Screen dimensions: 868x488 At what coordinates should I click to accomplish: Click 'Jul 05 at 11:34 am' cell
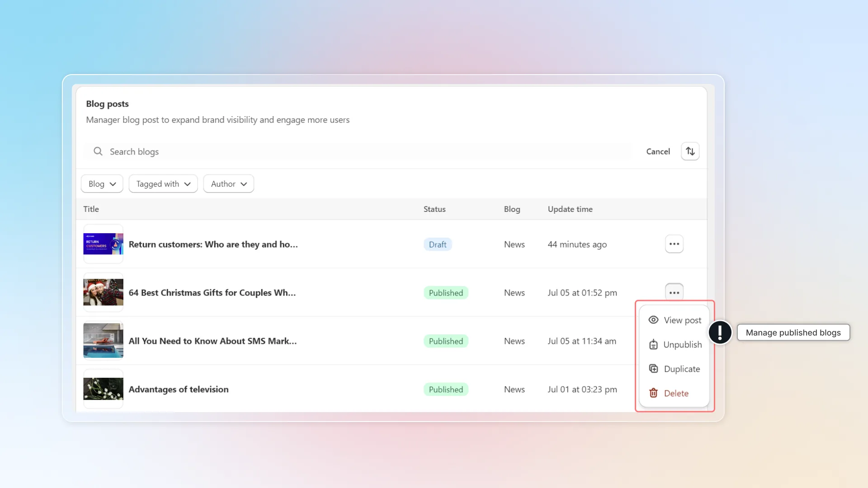pyautogui.click(x=582, y=341)
